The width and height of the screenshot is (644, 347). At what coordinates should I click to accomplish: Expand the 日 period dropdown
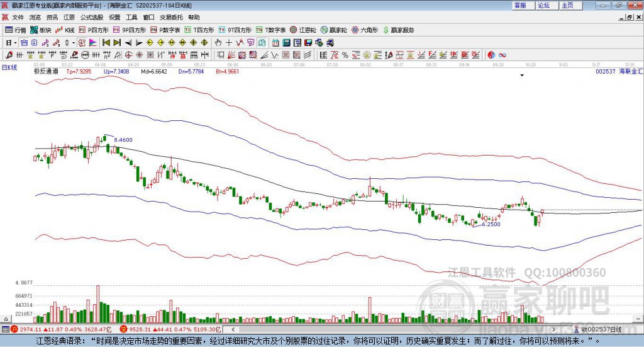(x=15, y=43)
